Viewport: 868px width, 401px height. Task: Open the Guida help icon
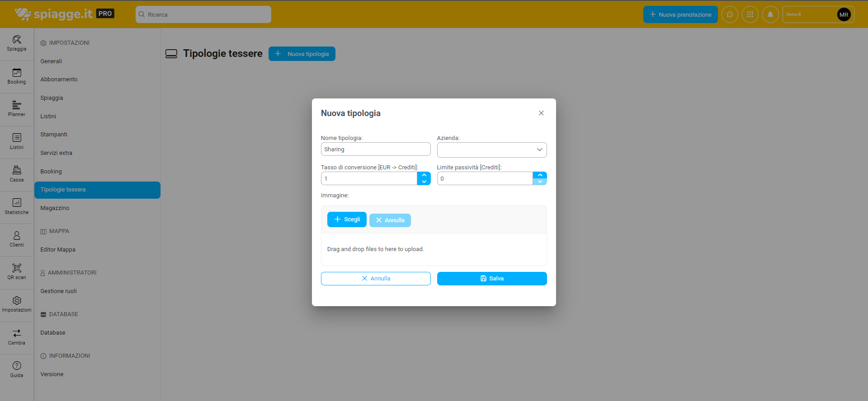click(x=17, y=369)
